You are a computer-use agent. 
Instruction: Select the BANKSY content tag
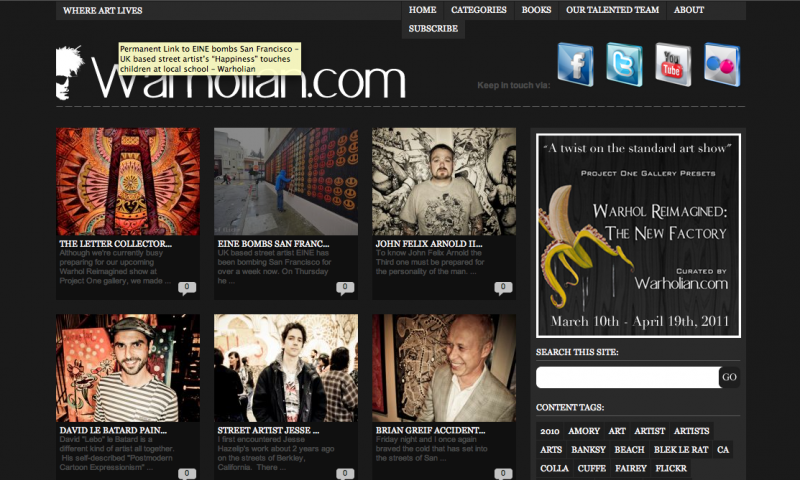pos(588,449)
